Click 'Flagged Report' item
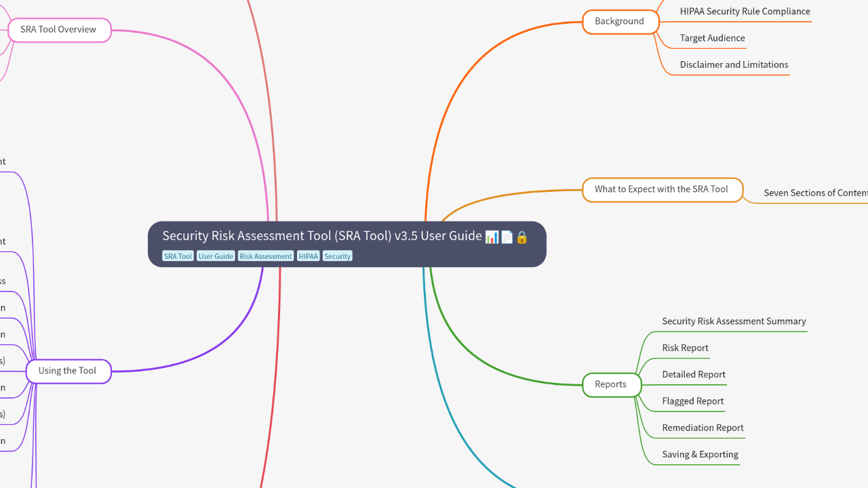 pos(693,401)
